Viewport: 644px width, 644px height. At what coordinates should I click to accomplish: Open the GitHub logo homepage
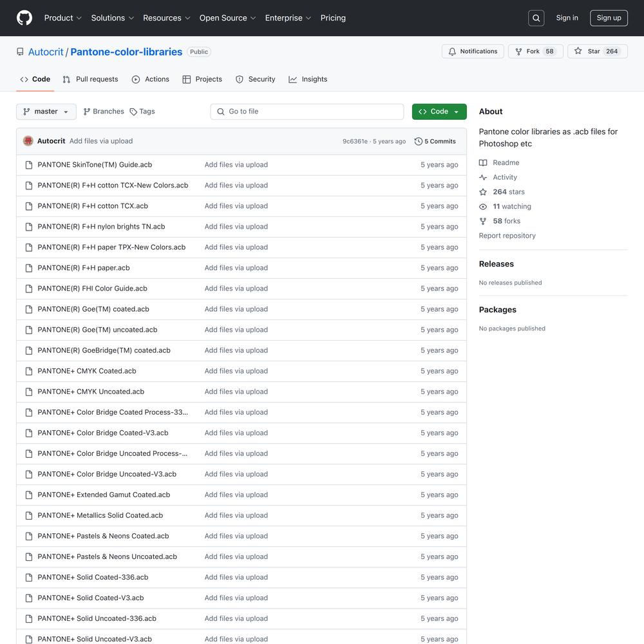click(24, 18)
